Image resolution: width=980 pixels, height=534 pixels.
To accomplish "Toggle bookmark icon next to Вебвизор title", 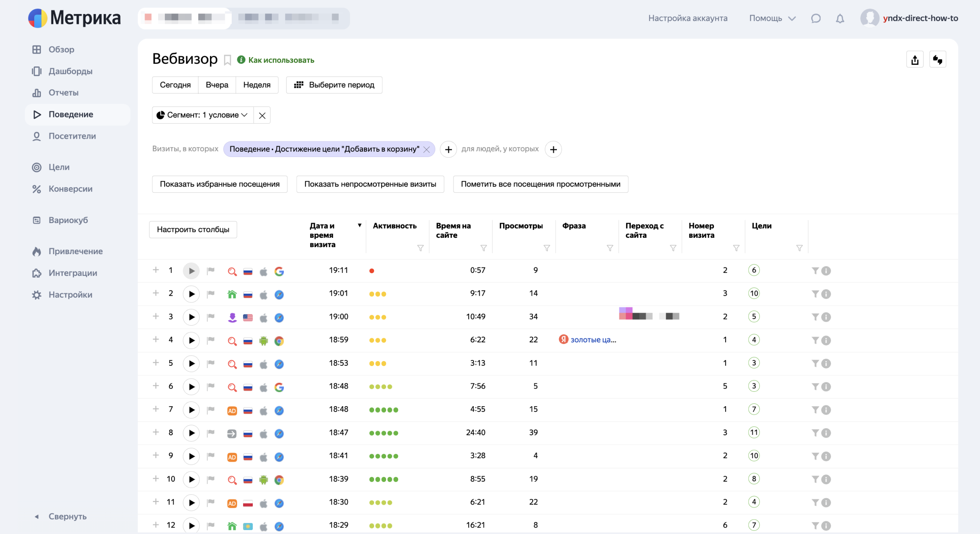I will (227, 60).
